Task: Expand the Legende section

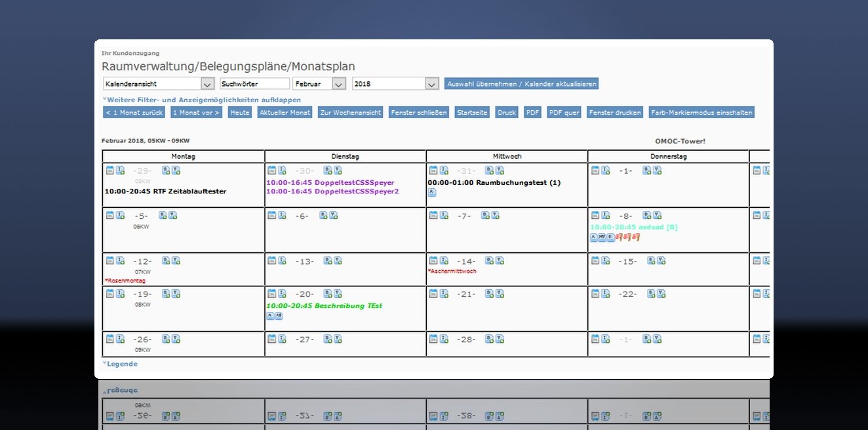Action: click(x=120, y=364)
